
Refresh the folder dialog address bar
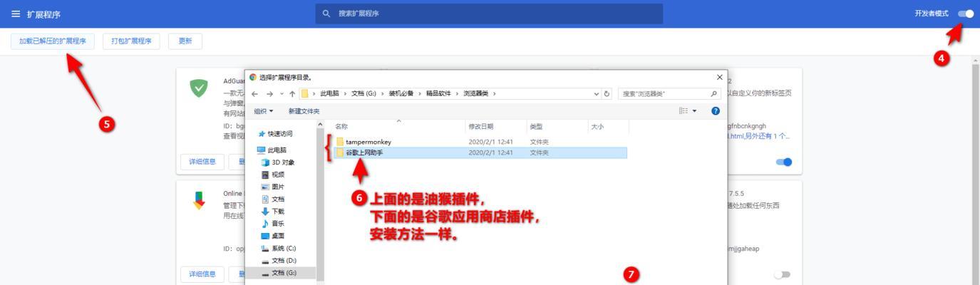(x=607, y=94)
